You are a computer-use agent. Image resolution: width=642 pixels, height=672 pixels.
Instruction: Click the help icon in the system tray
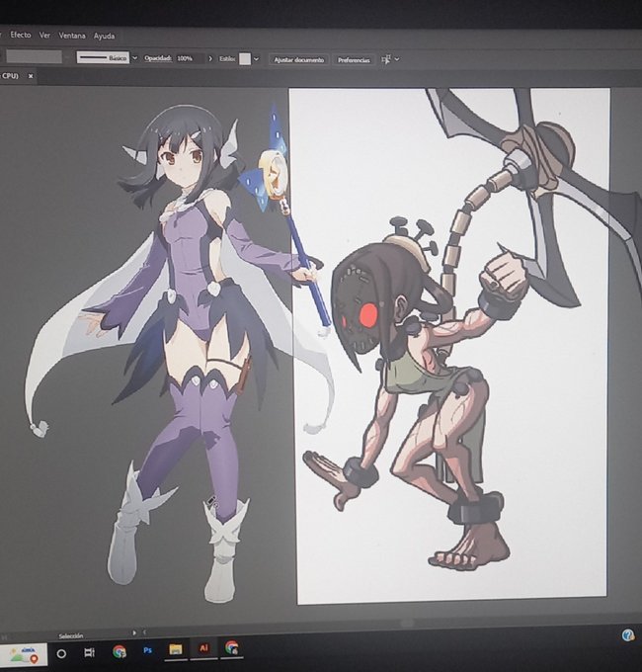click(x=628, y=635)
